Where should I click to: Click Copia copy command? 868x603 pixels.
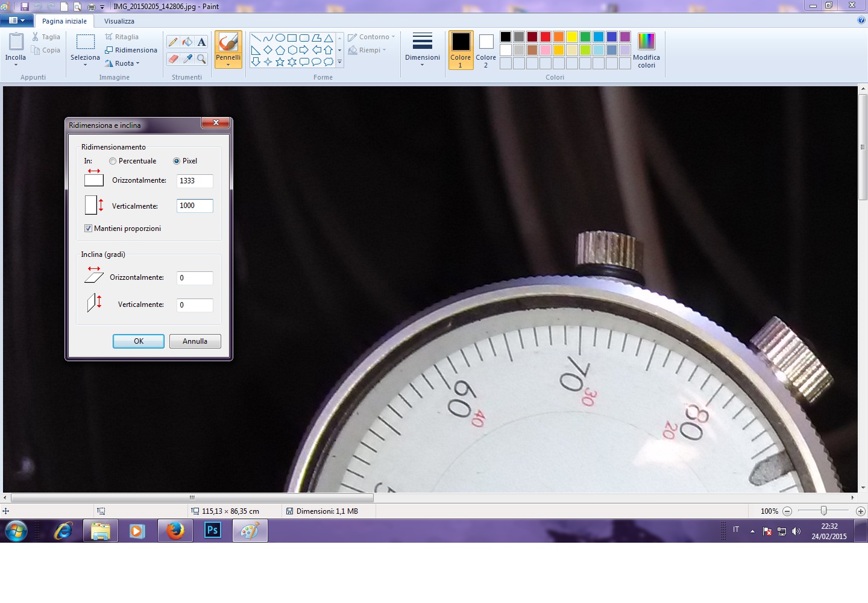[x=46, y=50]
